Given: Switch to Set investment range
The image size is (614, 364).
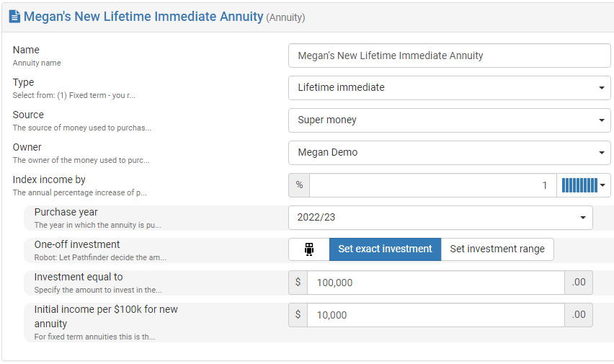Looking at the screenshot, I should pos(497,249).
